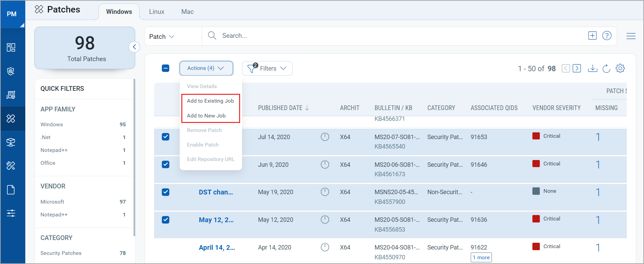Viewport: 644px width, 264px height.
Task: Click the 1 more QIDs link
Action: click(x=481, y=258)
